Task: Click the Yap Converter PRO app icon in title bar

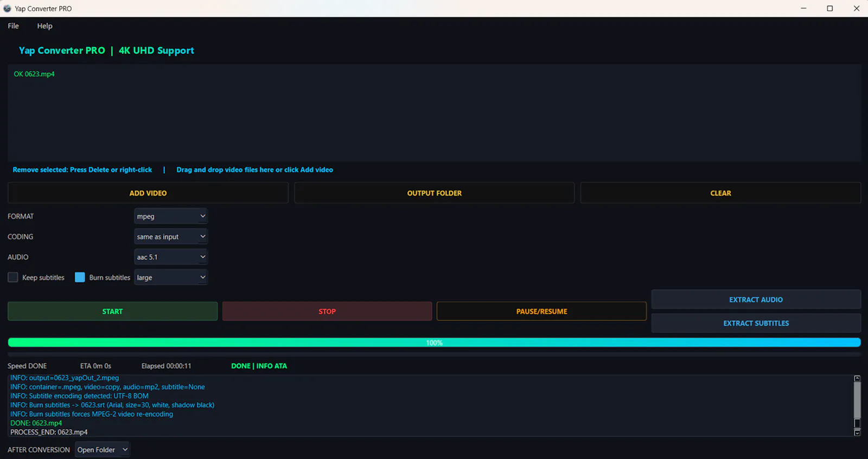Action: coord(7,9)
